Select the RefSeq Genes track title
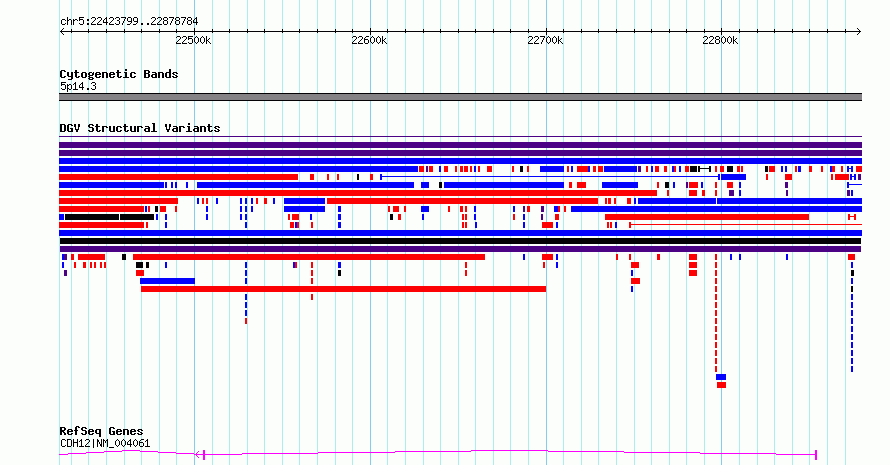 point(101,432)
